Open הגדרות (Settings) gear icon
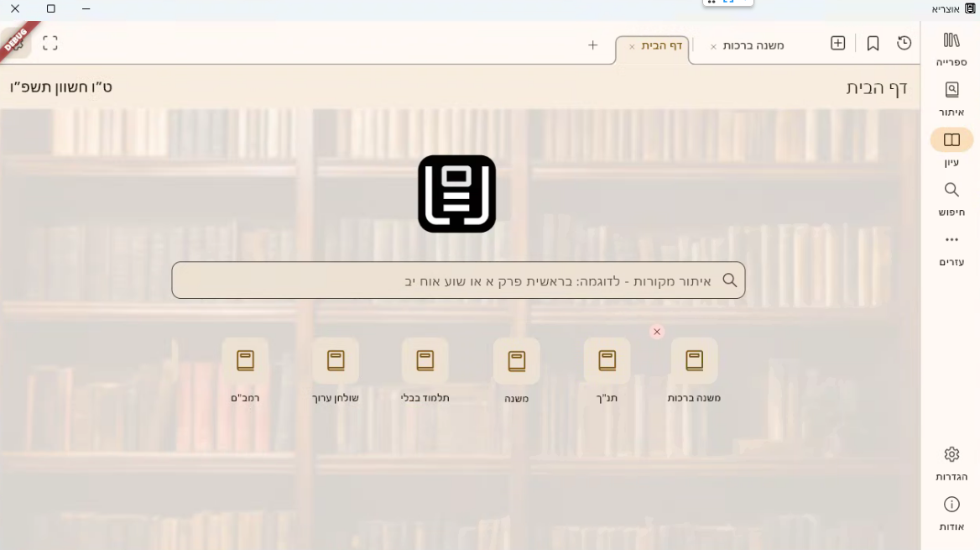 pyautogui.click(x=951, y=454)
